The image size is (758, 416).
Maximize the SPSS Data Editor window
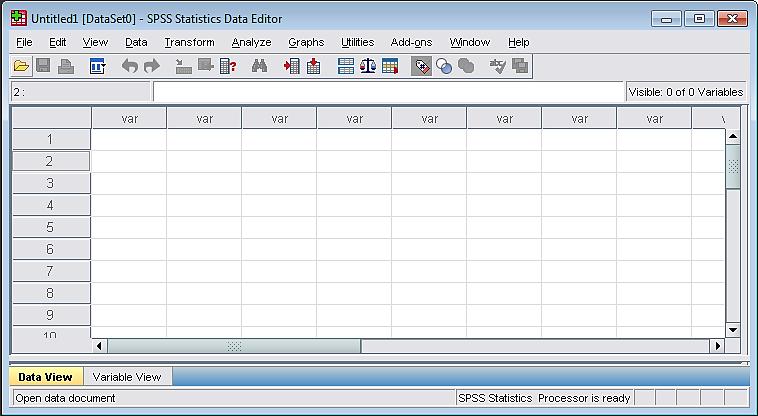point(699,19)
